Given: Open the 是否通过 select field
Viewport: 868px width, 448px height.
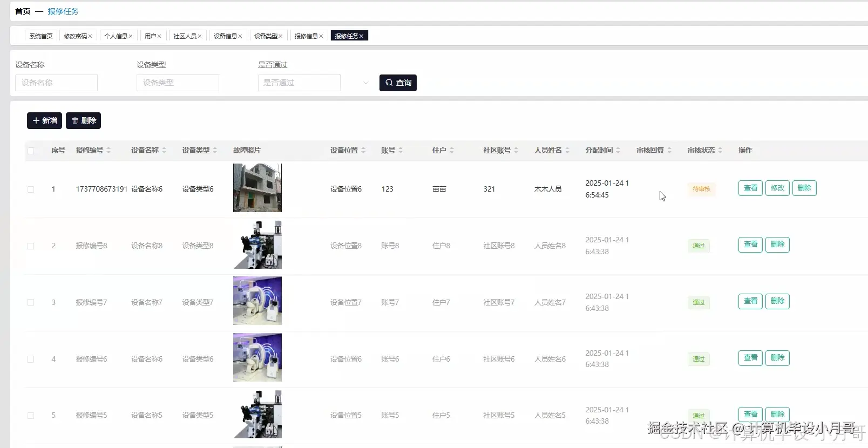Looking at the screenshot, I should (299, 83).
